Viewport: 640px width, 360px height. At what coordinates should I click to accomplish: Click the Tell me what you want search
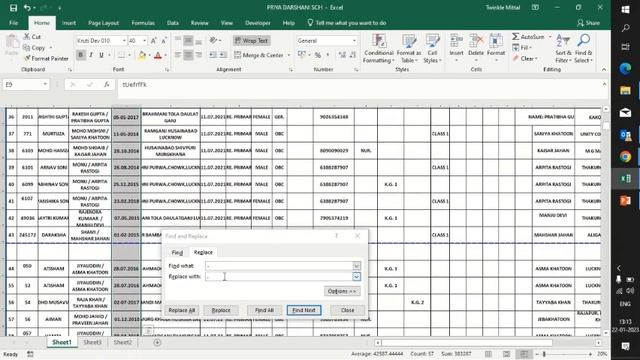pyautogui.click(x=347, y=23)
